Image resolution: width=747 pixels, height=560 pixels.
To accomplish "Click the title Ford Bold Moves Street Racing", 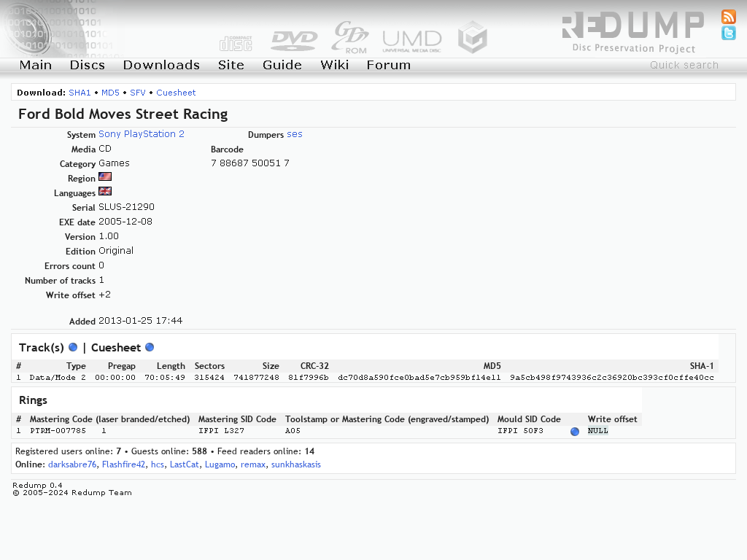I will [123, 114].
